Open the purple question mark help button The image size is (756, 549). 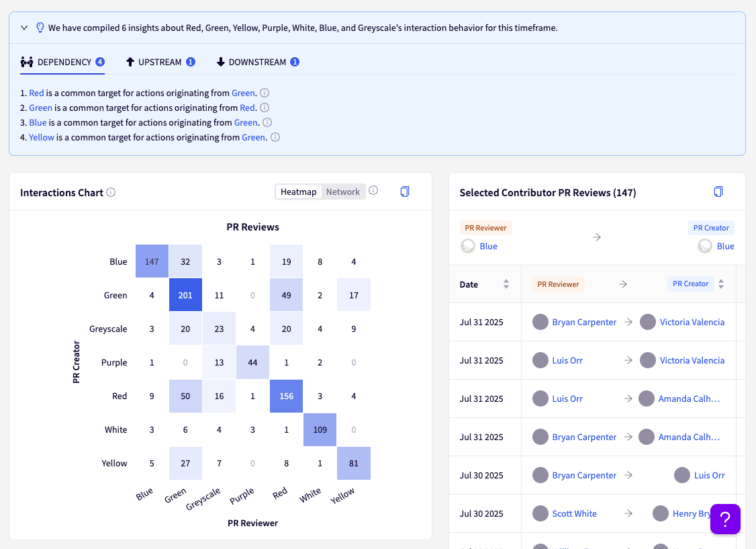(x=725, y=519)
